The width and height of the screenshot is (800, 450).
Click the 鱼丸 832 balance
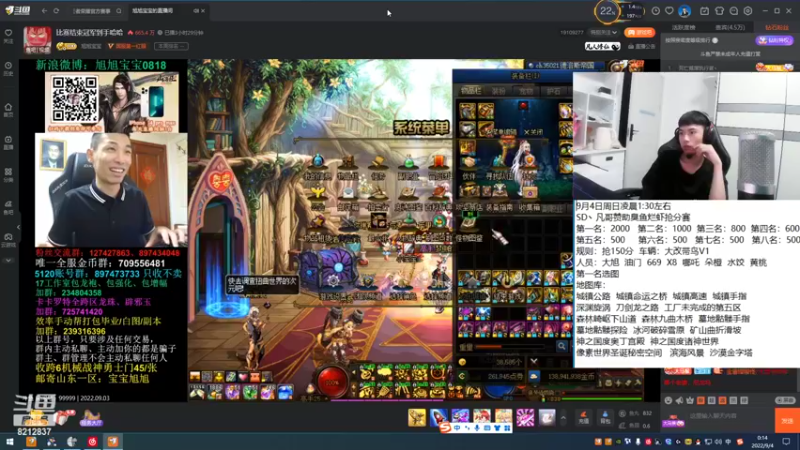click(635, 413)
